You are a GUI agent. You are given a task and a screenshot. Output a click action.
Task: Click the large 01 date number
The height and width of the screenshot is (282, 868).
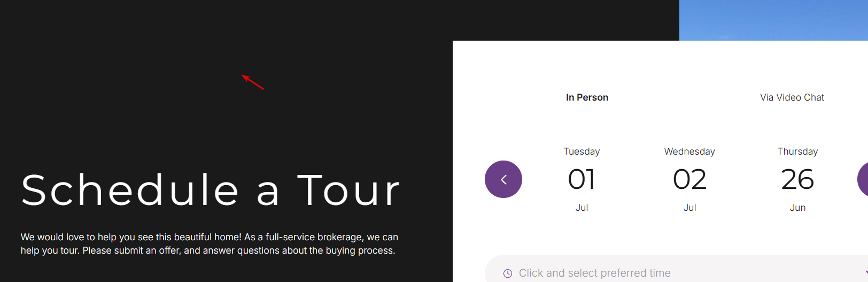coord(582,179)
